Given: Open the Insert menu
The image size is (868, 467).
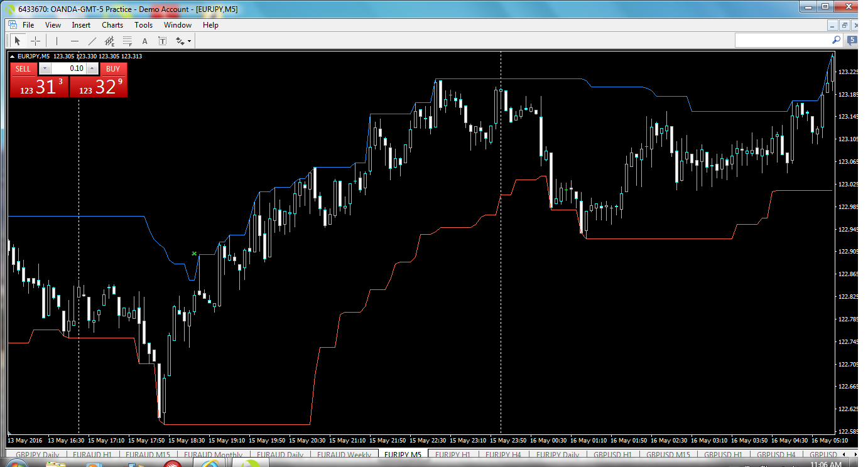Looking at the screenshot, I should pos(81,25).
